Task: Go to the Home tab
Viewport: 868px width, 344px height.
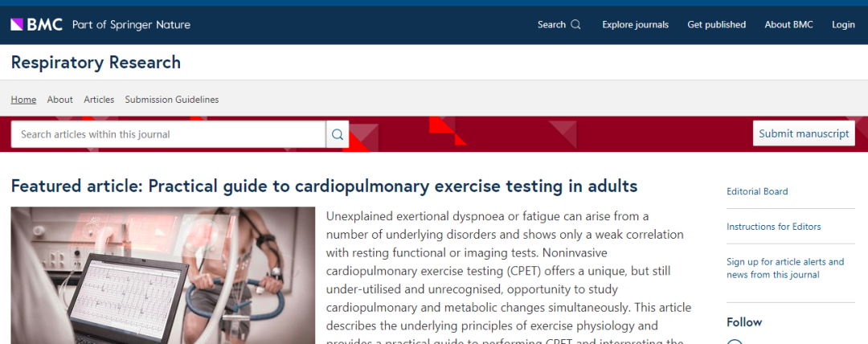Action: [x=23, y=100]
